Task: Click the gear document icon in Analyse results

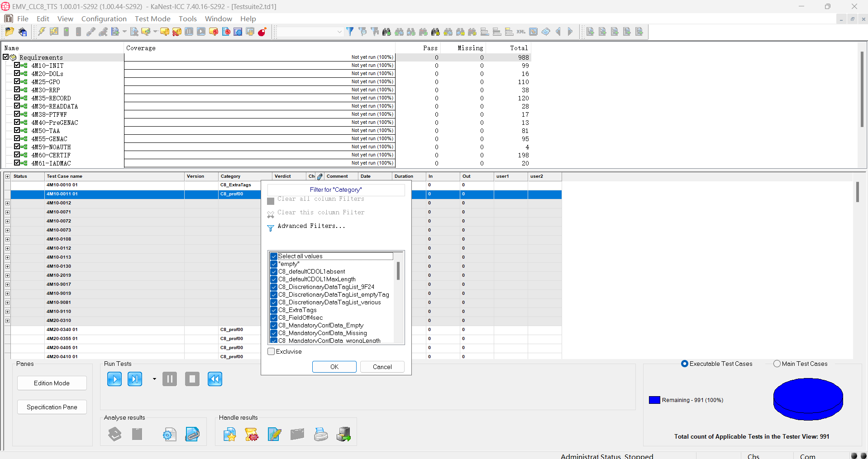Action: click(x=169, y=435)
